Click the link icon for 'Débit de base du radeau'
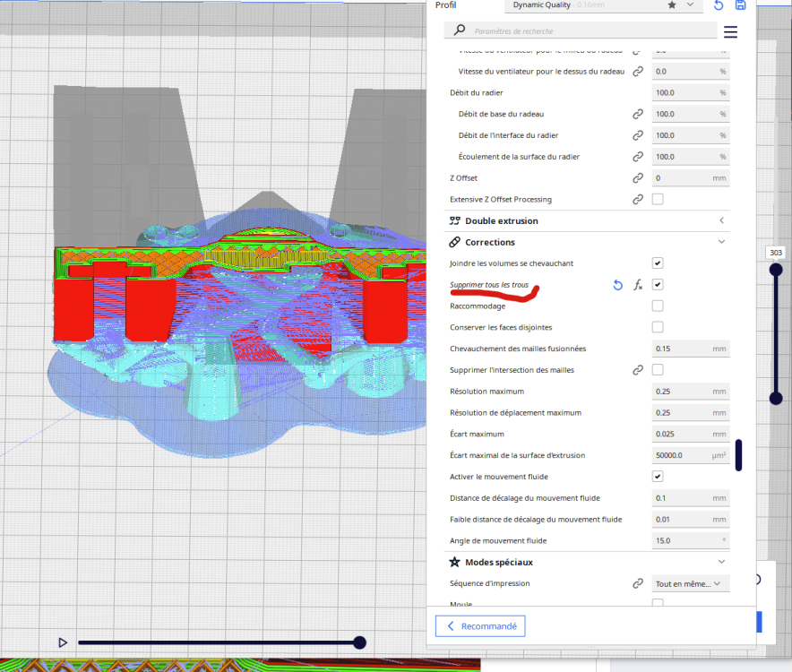 [x=638, y=114]
